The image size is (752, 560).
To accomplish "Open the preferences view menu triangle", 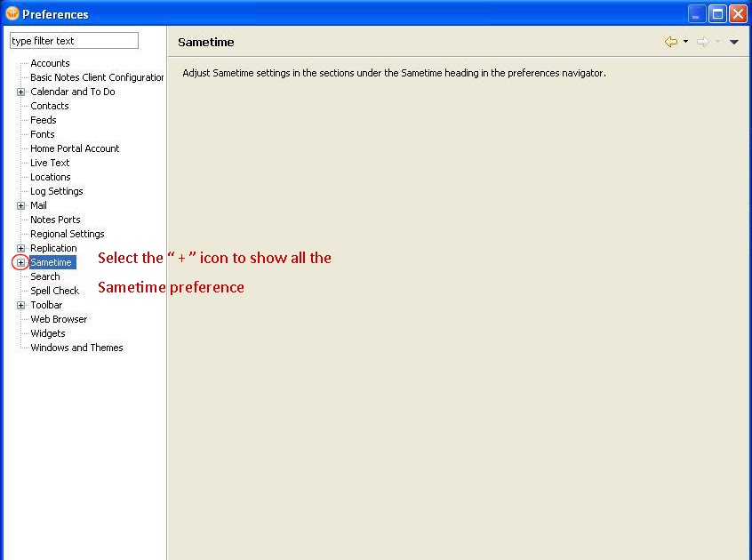I will point(733,42).
